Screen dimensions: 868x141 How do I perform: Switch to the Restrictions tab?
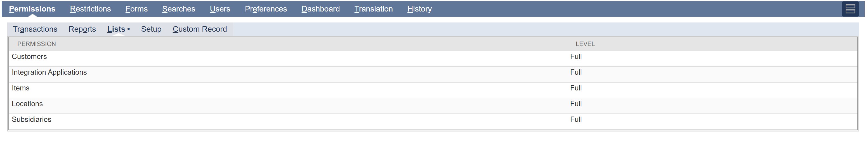click(90, 9)
